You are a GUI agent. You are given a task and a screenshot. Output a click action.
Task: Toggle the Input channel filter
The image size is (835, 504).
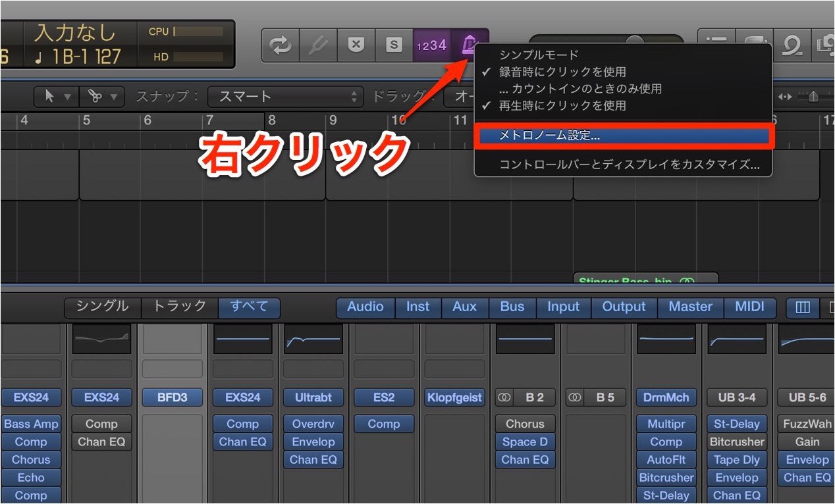click(x=564, y=307)
